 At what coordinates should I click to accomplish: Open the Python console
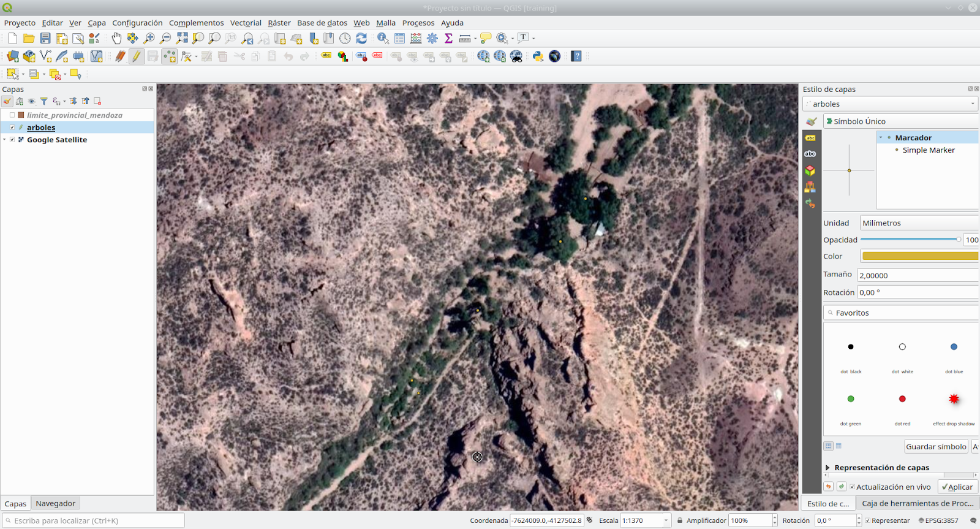point(538,56)
